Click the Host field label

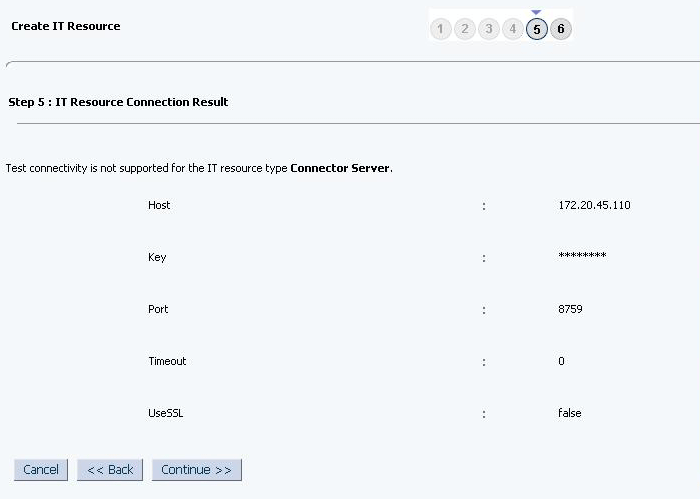(159, 205)
